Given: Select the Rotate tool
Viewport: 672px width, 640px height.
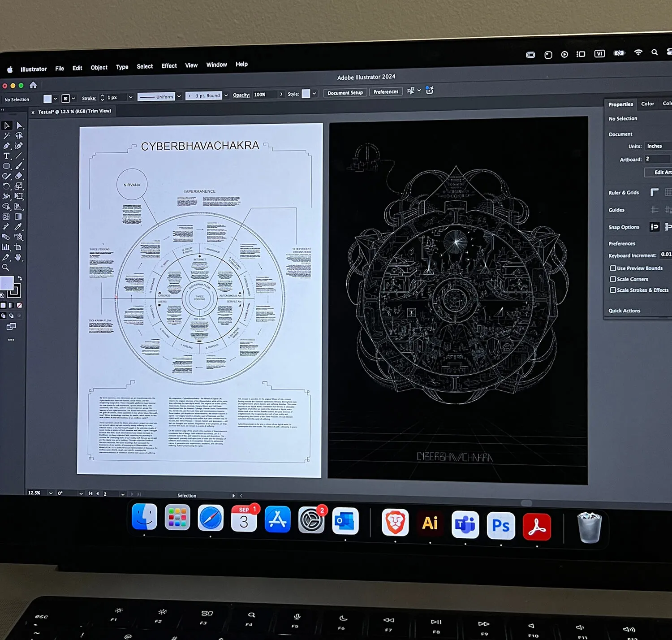Looking at the screenshot, I should click(x=6, y=186).
